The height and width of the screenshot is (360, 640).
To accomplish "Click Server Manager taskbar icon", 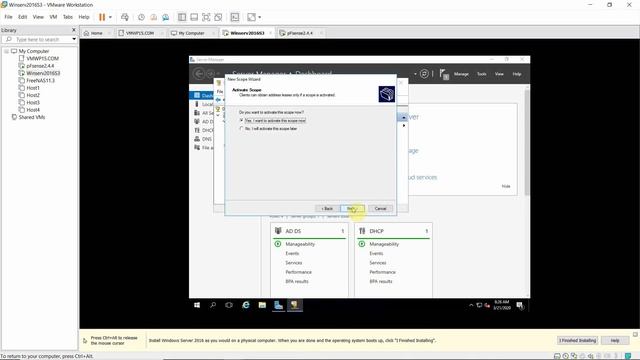I will click(278, 305).
